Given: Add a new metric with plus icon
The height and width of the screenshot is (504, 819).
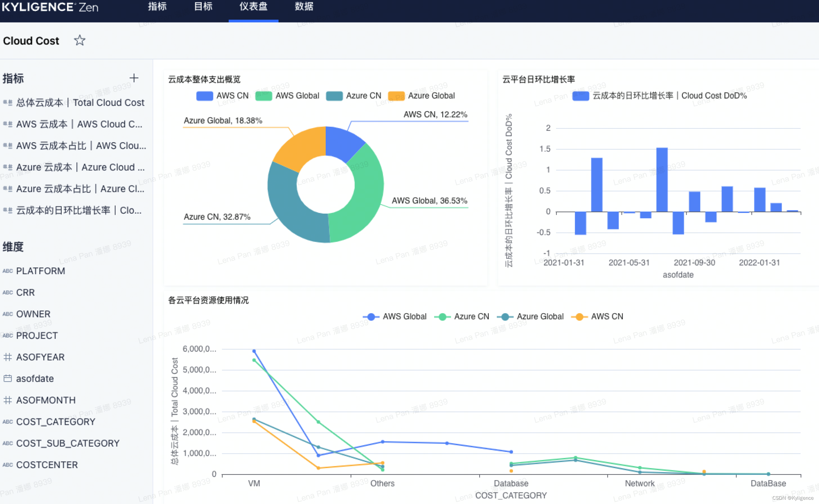Looking at the screenshot, I should (x=134, y=78).
